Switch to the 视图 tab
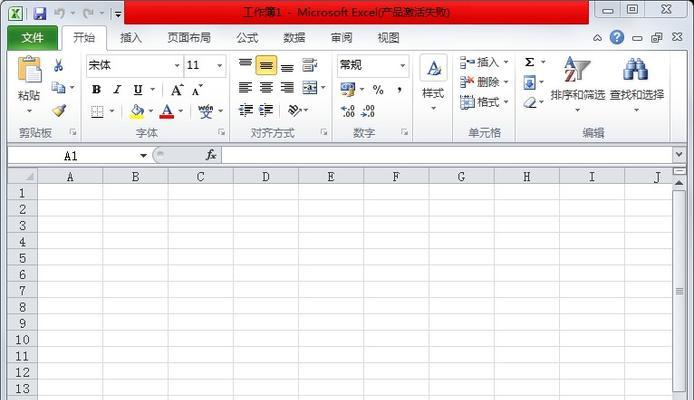694x400 pixels. coord(388,38)
